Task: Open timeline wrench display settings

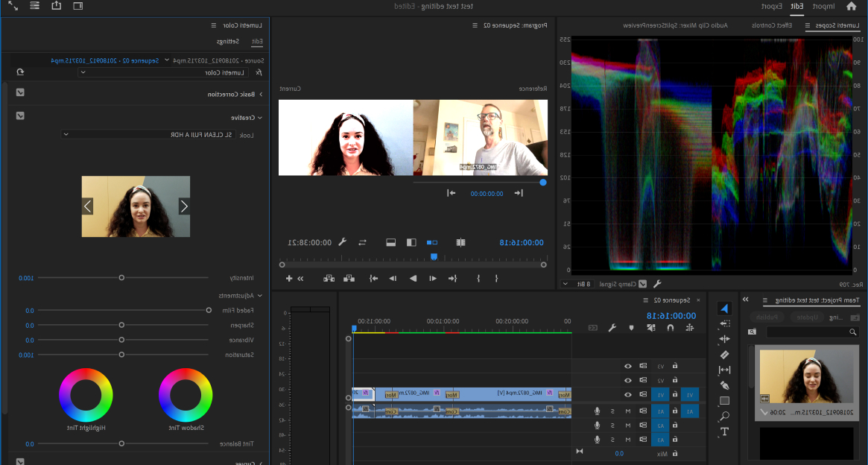Action: (x=612, y=327)
